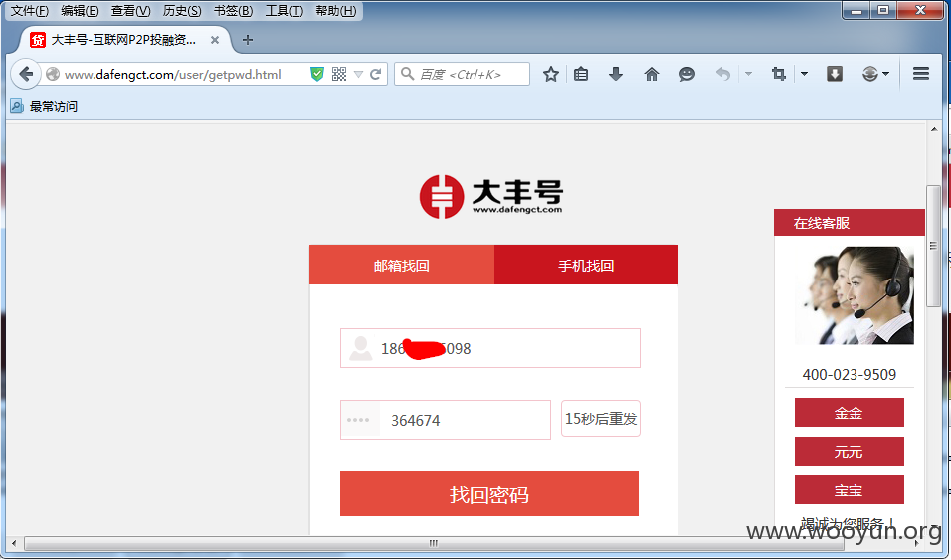Open the 历史(S) menu
Image resolution: width=951 pixels, height=560 pixels.
181,10
